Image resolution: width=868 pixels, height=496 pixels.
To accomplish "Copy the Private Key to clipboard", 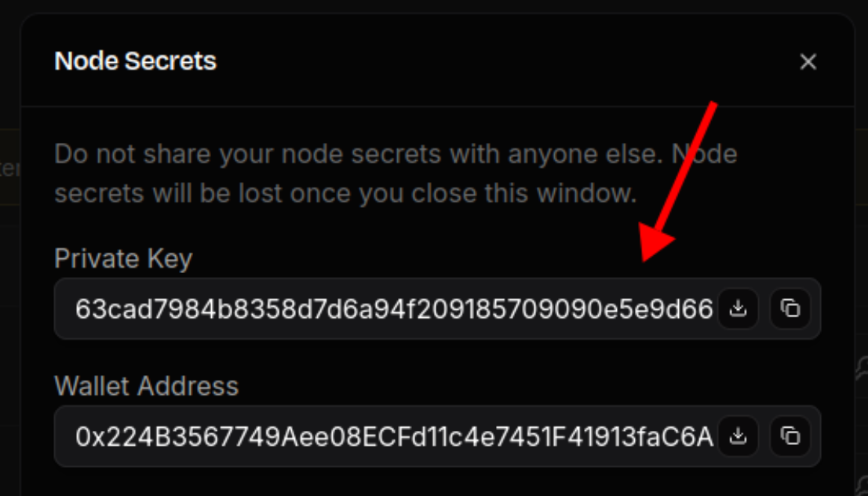I will click(790, 308).
